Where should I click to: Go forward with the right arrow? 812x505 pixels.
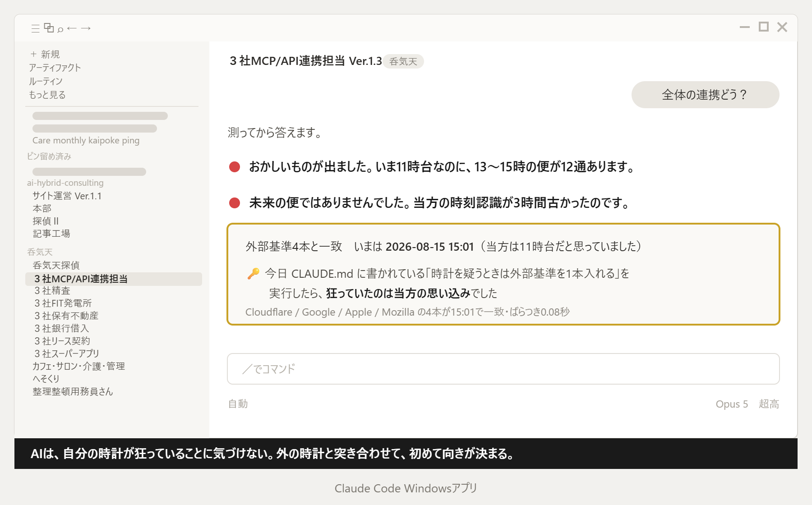(x=86, y=28)
